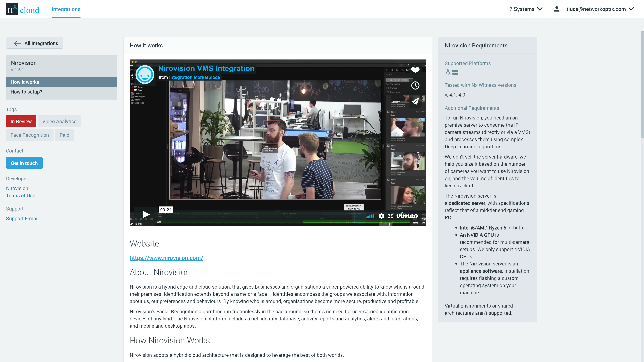Click the Linux platform icon
Image resolution: width=644 pixels, height=362 pixels.
447,72
